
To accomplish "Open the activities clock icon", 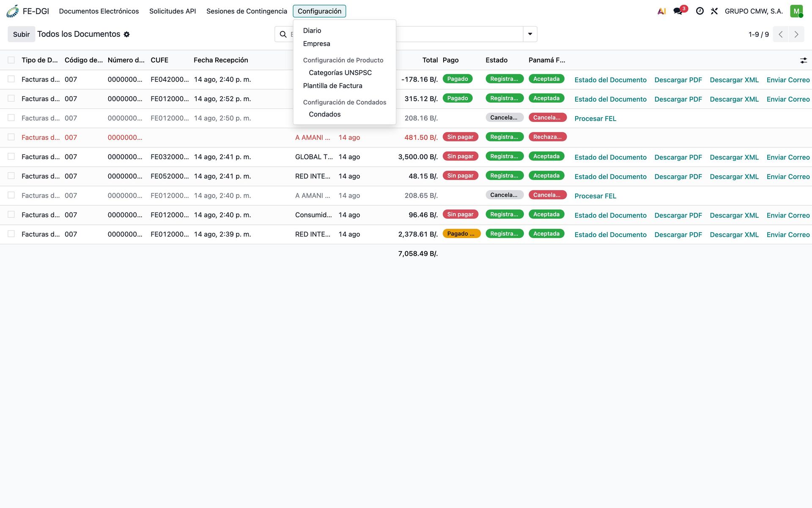I will (700, 11).
